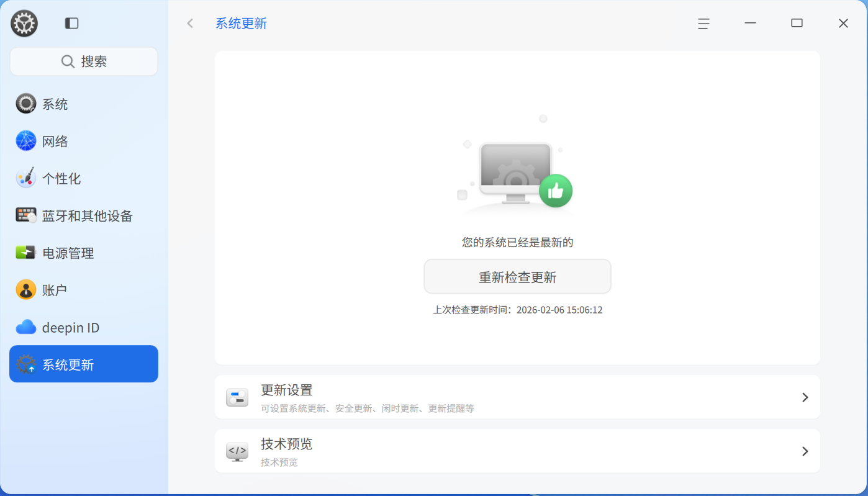This screenshot has width=868, height=496.
Task: Select the 系统更新 sidebar entry
Action: [68, 364]
